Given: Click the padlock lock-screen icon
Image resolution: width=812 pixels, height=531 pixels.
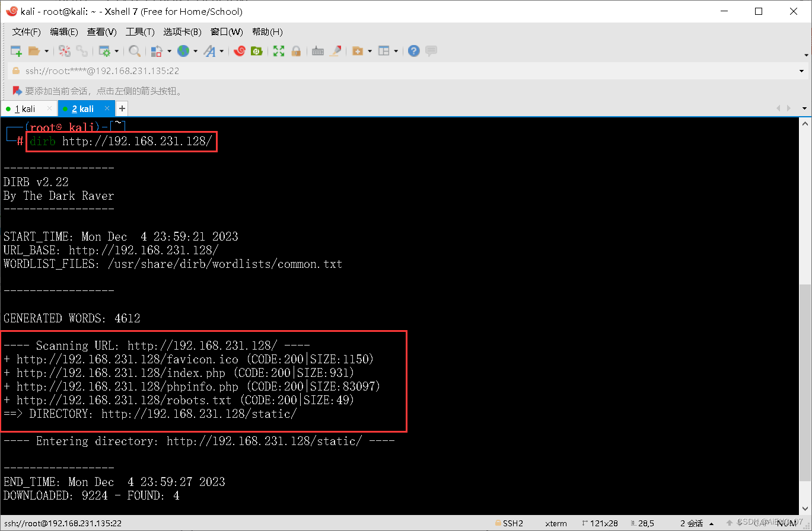Looking at the screenshot, I should [x=295, y=51].
